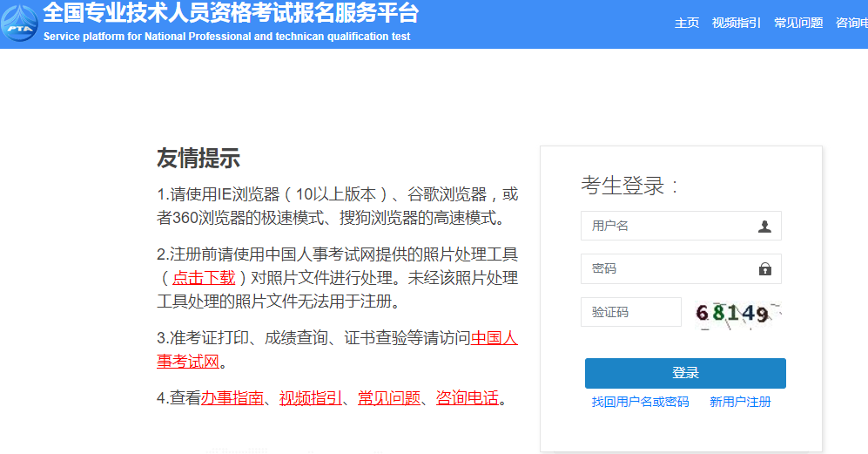Image resolution: width=868 pixels, height=454 pixels.
Task: Focus the 密码 input field
Action: [681, 269]
